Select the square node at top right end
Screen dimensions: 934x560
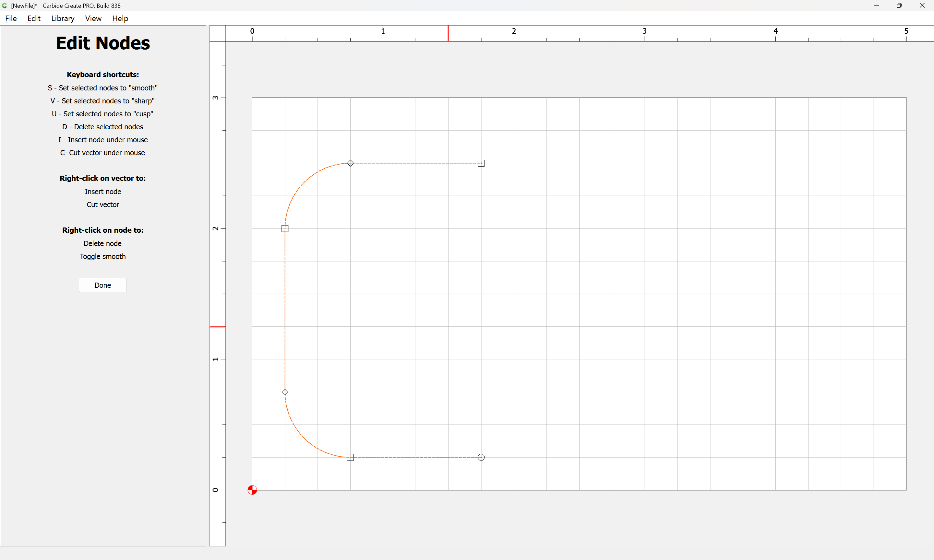click(x=481, y=163)
